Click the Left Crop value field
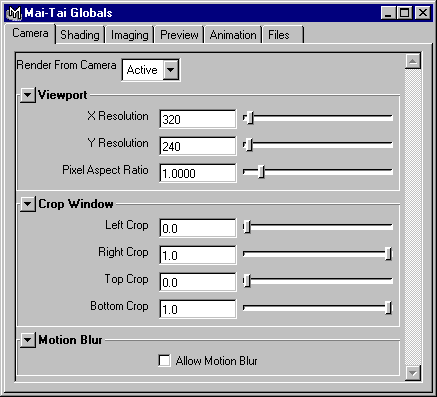The image size is (437, 397). (x=198, y=228)
